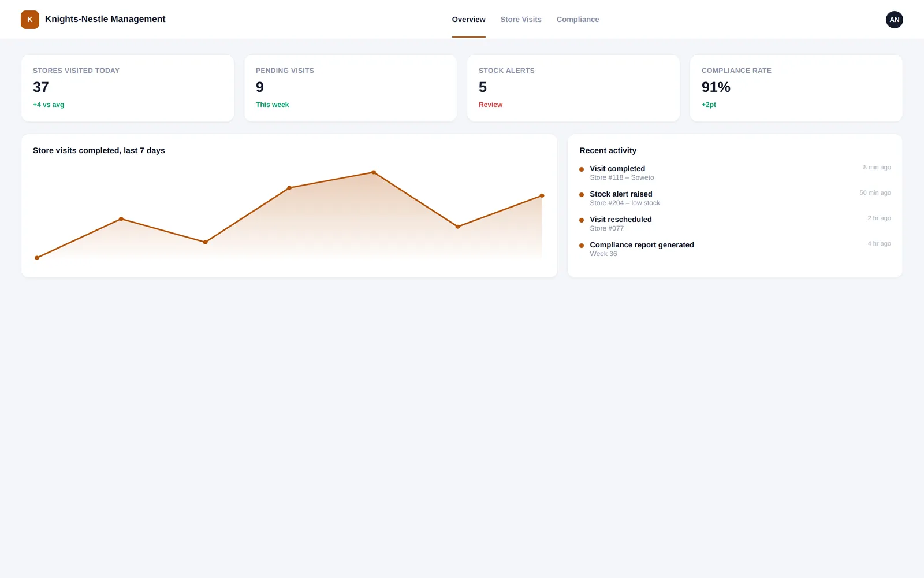Click the 'Week 36' subtext
Screen dimensions: 924x578
point(603,254)
